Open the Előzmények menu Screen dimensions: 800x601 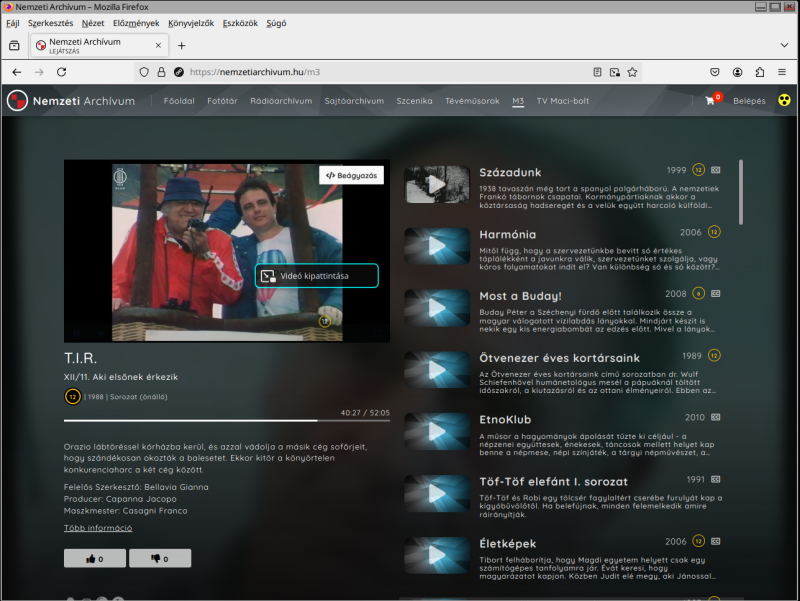[136, 23]
